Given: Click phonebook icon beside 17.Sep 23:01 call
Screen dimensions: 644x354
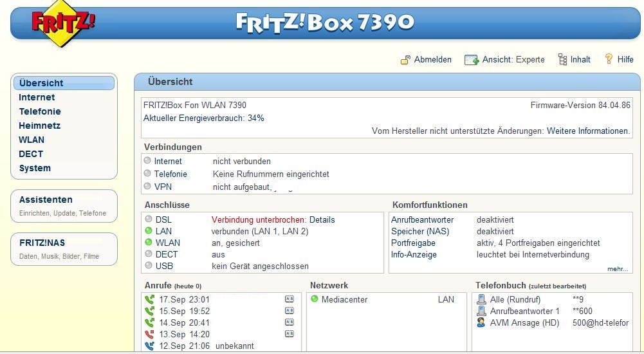Looking at the screenshot, I should [290, 299].
